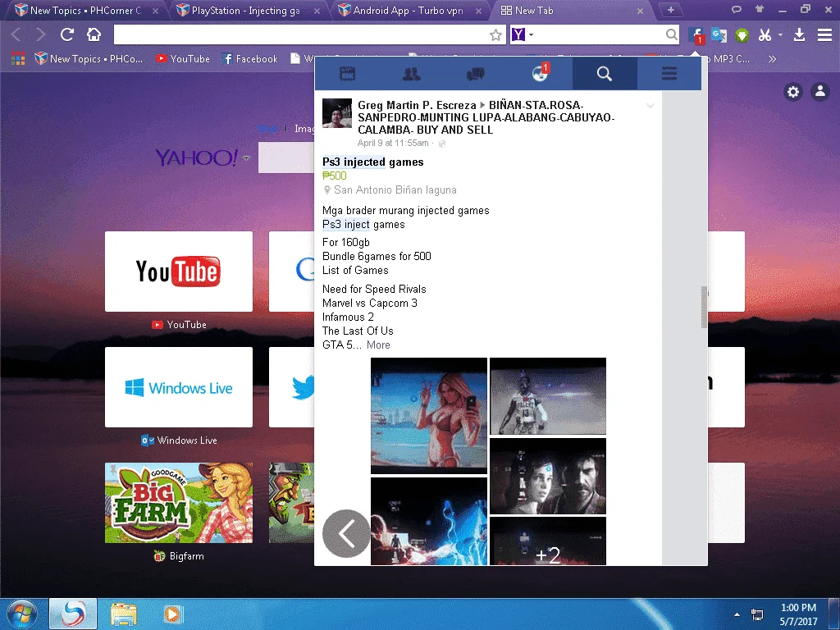Open Greg Martin P. Escreza profile link
The height and width of the screenshot is (630, 840).
point(417,105)
